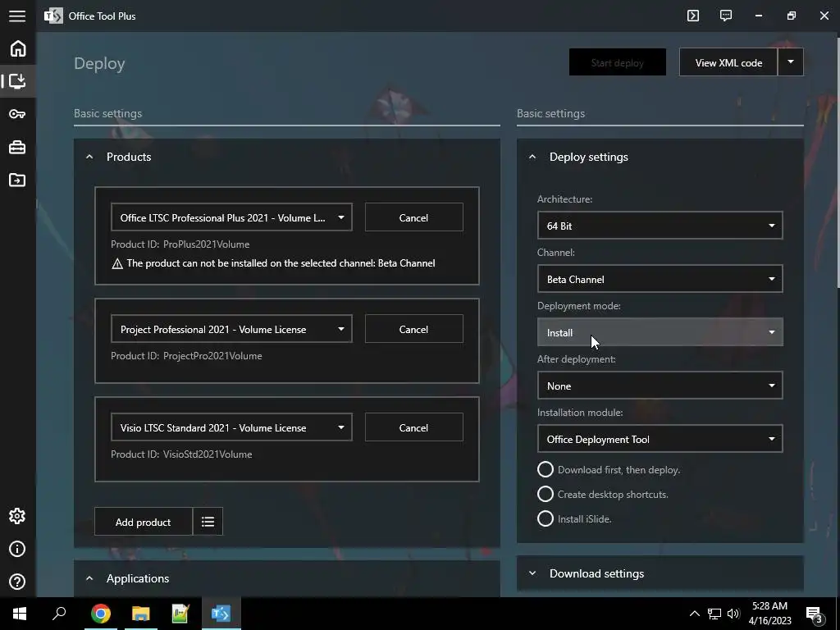Show hidden system tray icons
Image resolution: width=840 pixels, height=630 pixels.
tap(694, 614)
